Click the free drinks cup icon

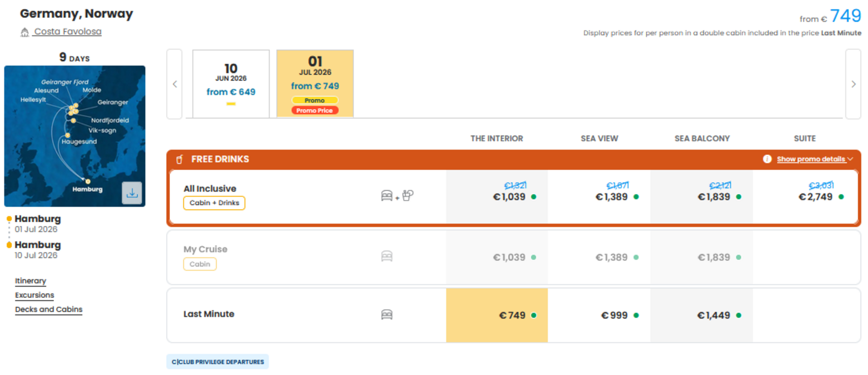(179, 159)
